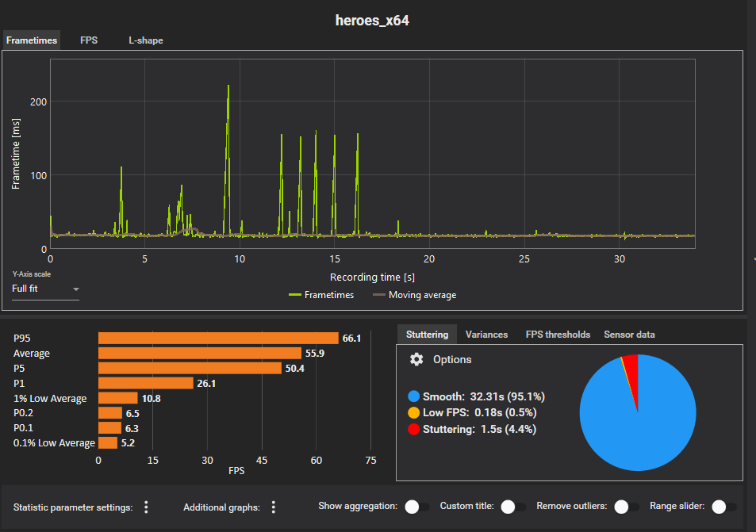Click the Moving average legend entry
This screenshot has height=532, width=756.
pos(415,295)
